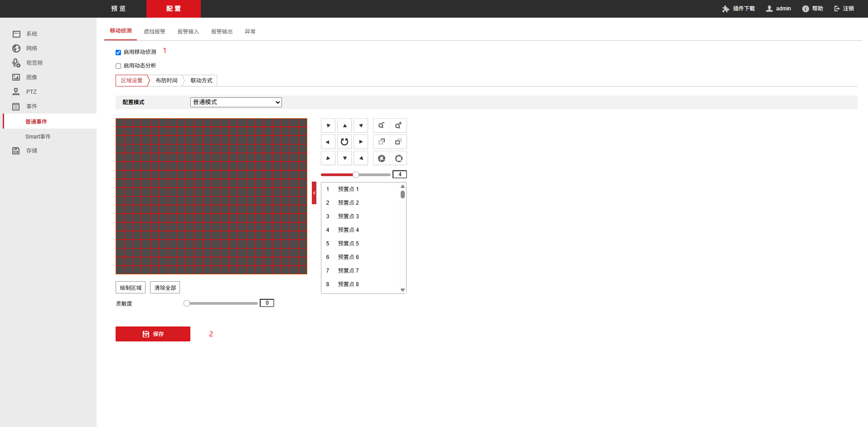Click the PTZ zoom out magnifier icon
The height and width of the screenshot is (427, 868).
click(x=381, y=125)
